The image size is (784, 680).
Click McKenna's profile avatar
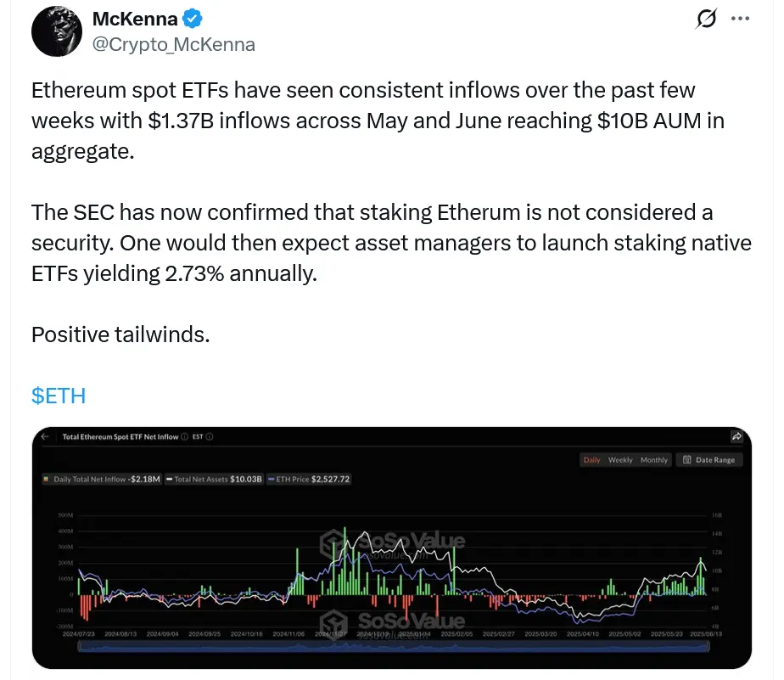pos(56,31)
